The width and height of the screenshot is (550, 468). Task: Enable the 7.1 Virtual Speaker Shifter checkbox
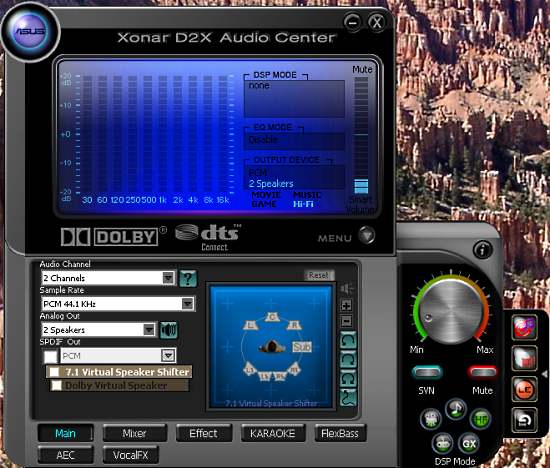pos(54,372)
